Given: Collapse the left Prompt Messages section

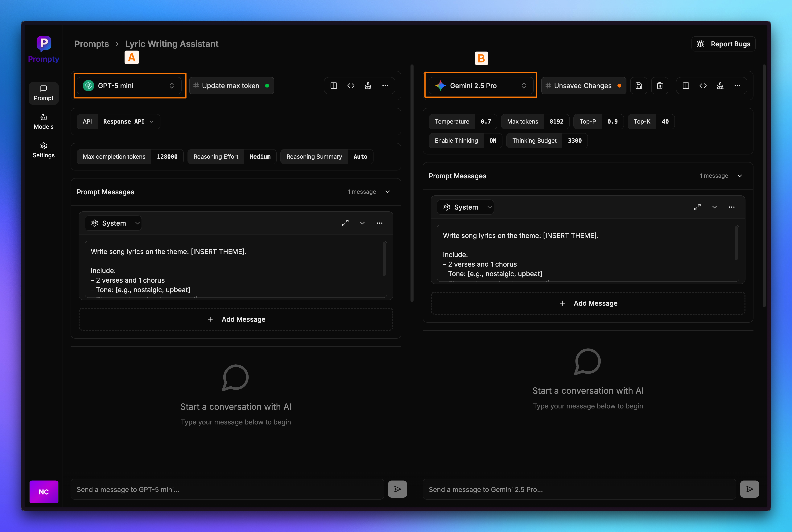Looking at the screenshot, I should [388, 192].
